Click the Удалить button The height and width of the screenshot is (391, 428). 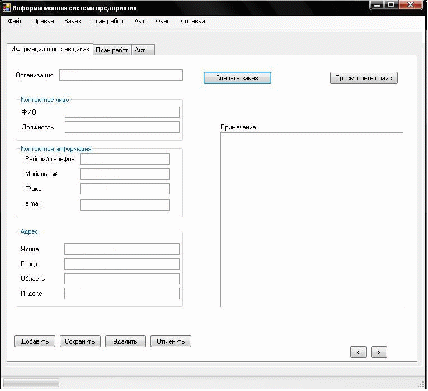(x=125, y=341)
